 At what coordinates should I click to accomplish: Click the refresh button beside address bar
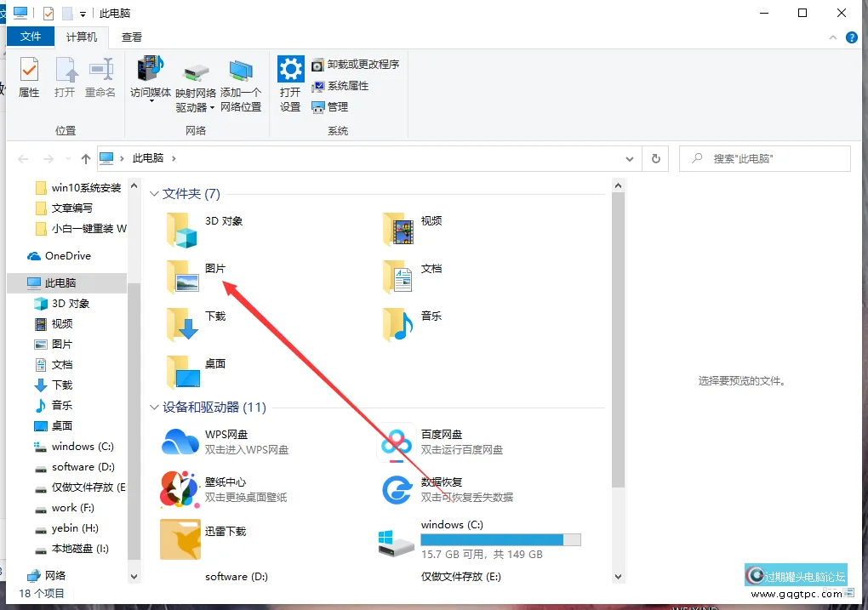point(655,158)
